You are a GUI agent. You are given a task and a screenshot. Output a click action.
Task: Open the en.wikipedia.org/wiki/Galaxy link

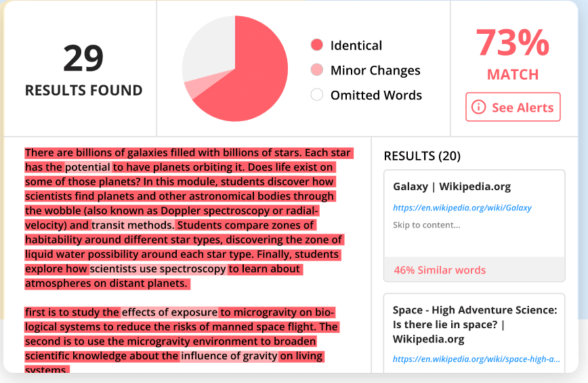462,208
